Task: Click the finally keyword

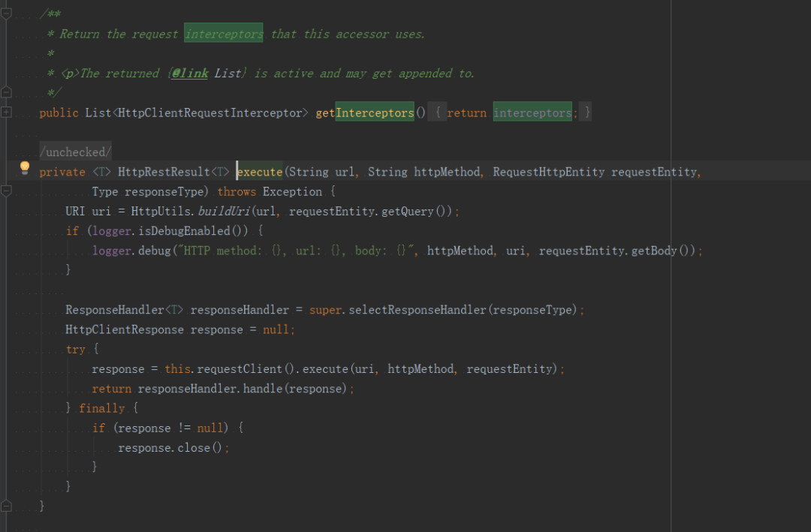Action: [x=102, y=408]
